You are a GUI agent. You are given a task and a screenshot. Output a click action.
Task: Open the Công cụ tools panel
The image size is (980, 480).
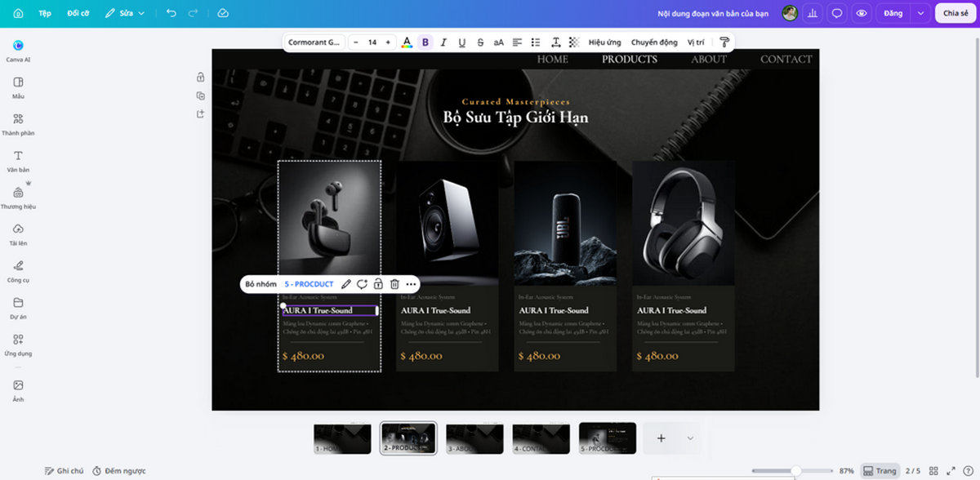click(18, 271)
